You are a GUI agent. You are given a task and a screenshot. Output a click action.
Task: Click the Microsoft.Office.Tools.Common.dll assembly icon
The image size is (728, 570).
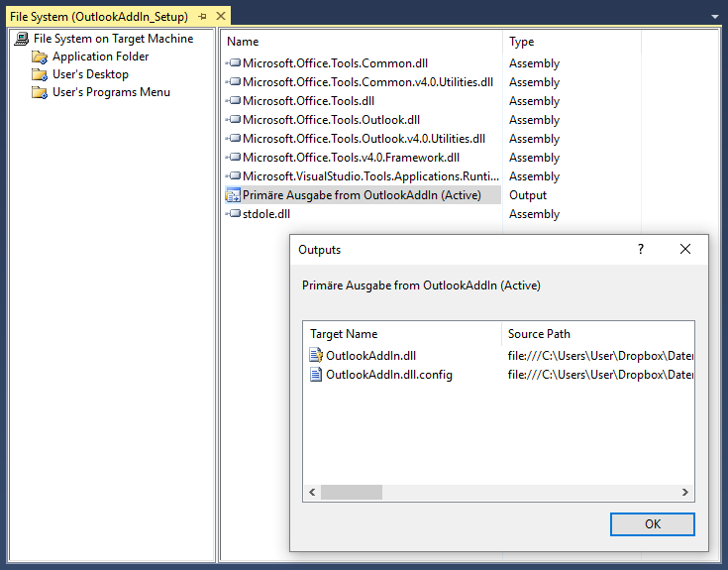point(233,63)
